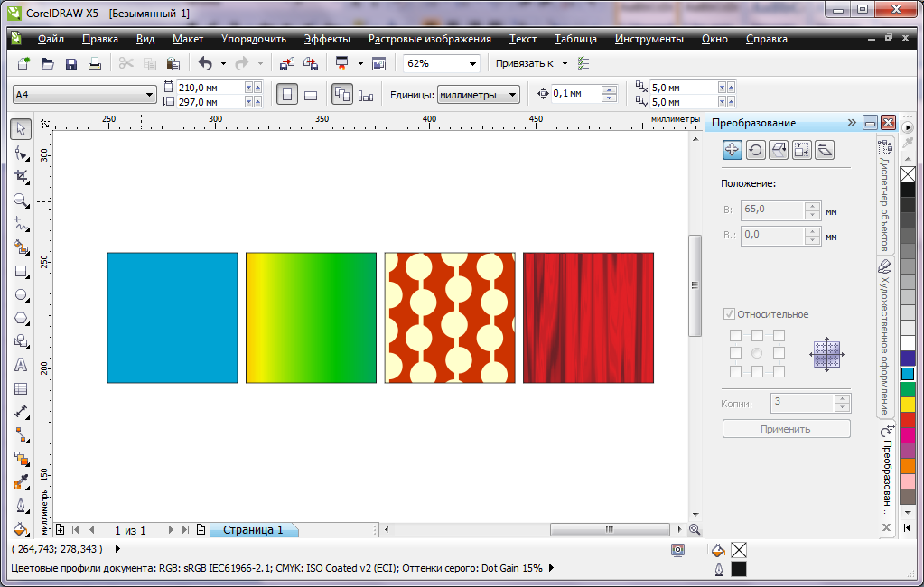Pick the yellow swatch in color palette

pos(908,404)
